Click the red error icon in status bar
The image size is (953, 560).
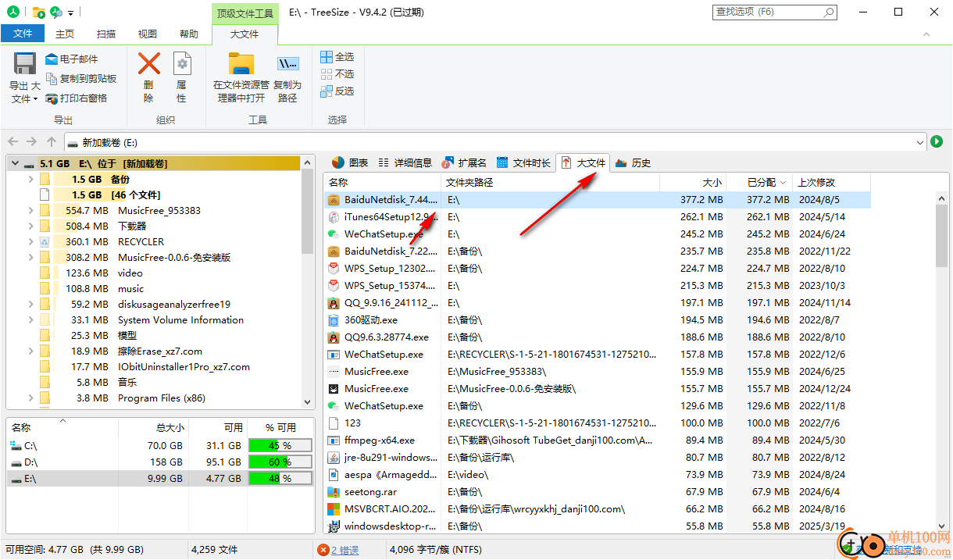323,550
